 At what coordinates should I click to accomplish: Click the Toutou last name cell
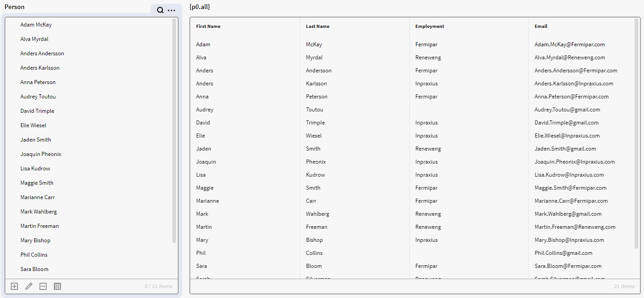pyautogui.click(x=315, y=110)
